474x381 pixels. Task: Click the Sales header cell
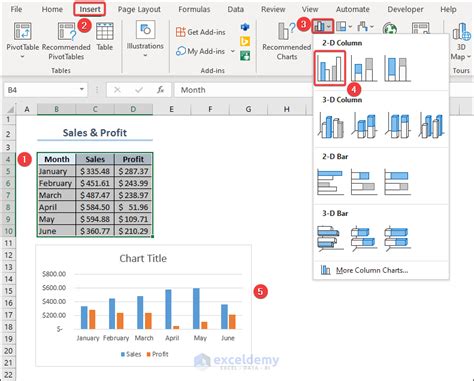[95, 159]
